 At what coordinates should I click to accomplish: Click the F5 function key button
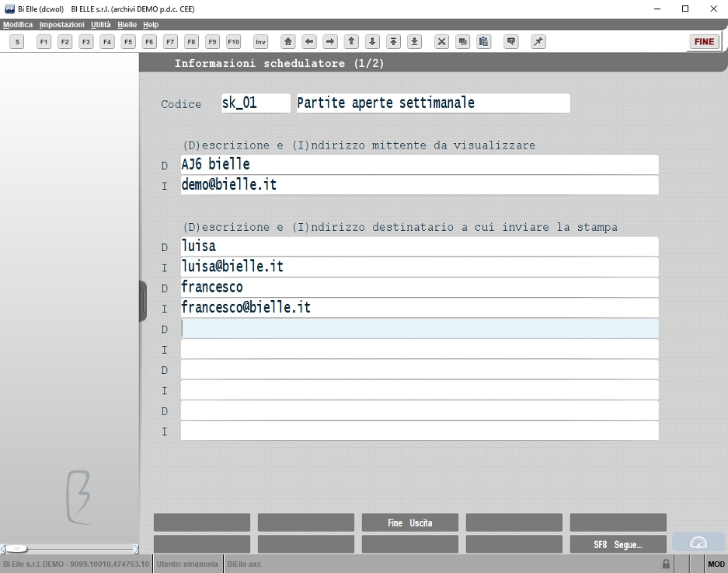[128, 42]
